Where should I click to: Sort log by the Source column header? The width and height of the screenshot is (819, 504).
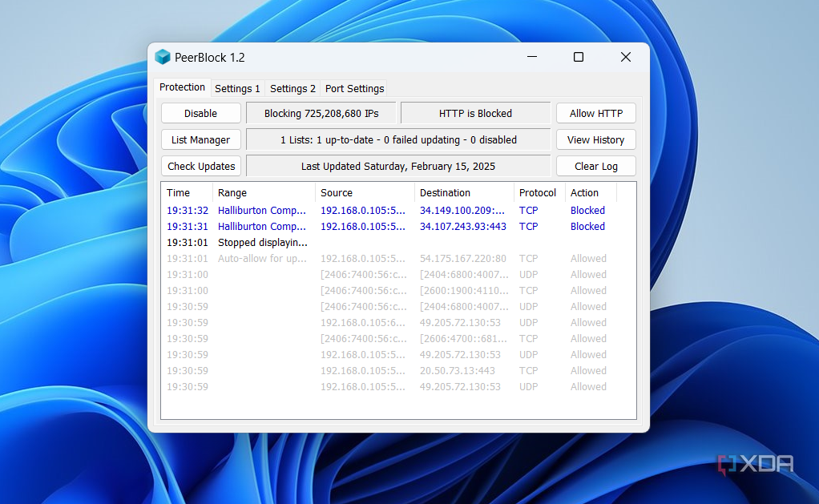pyautogui.click(x=365, y=193)
